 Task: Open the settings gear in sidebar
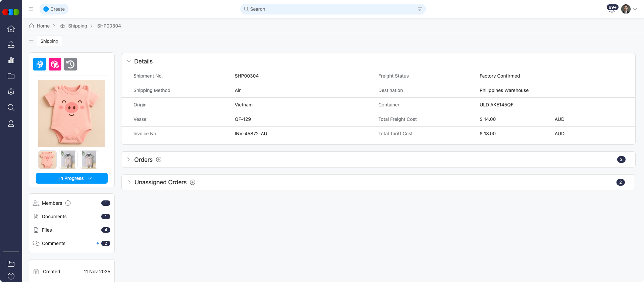click(11, 92)
